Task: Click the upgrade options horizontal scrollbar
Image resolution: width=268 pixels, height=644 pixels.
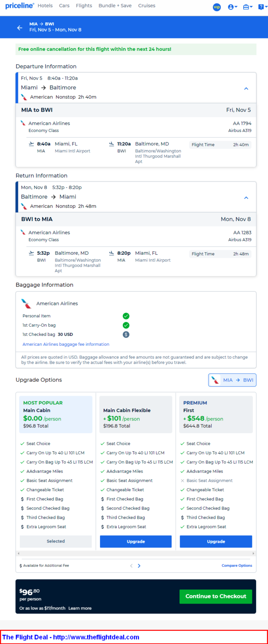Action: [136, 554]
